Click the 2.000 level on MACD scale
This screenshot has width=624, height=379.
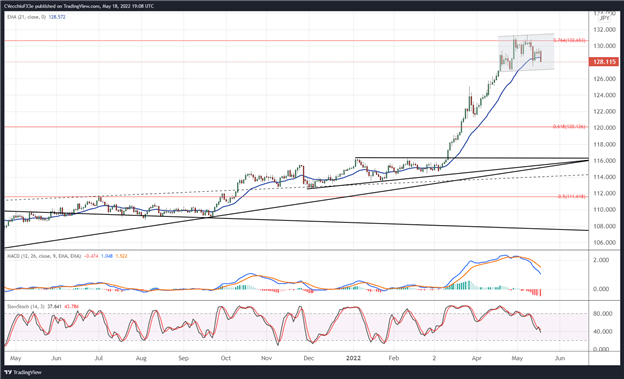601,260
